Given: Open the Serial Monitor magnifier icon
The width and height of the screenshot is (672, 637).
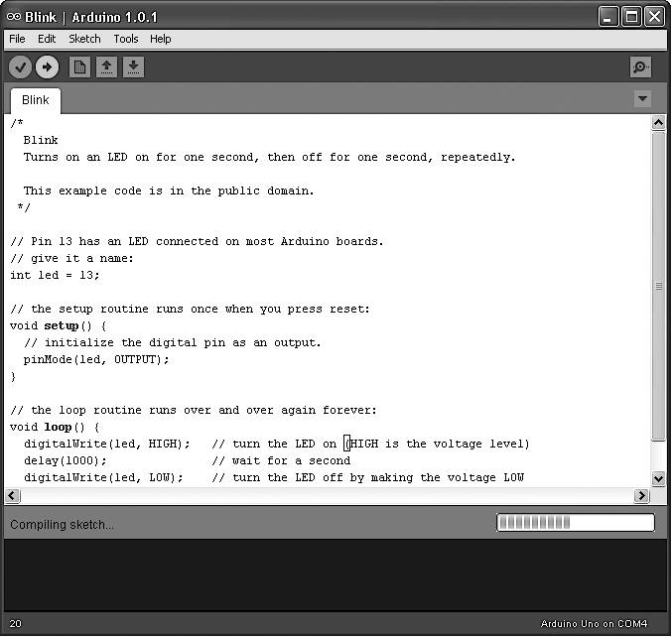Looking at the screenshot, I should point(640,67).
